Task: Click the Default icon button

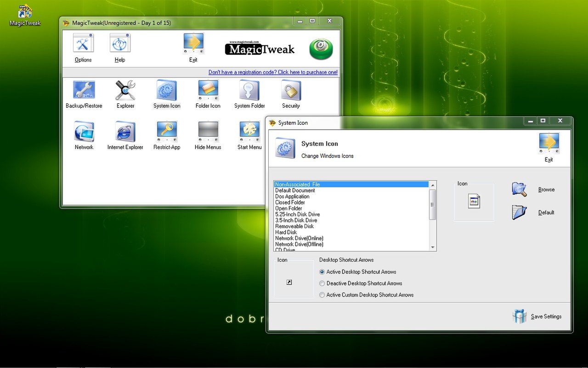Action: tap(520, 212)
